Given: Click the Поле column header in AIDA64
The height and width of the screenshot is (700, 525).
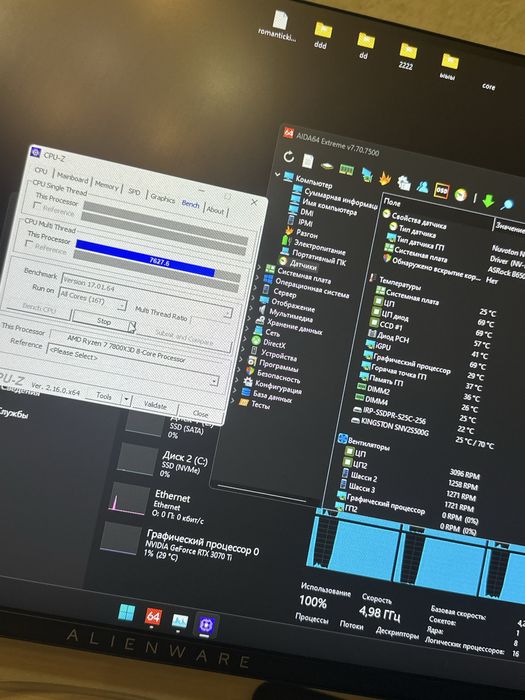Looking at the screenshot, I should tap(393, 202).
